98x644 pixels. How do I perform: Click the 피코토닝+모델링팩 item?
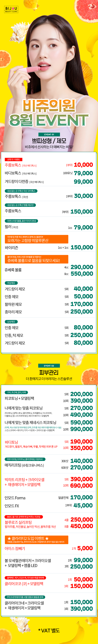[x=19, y=398]
